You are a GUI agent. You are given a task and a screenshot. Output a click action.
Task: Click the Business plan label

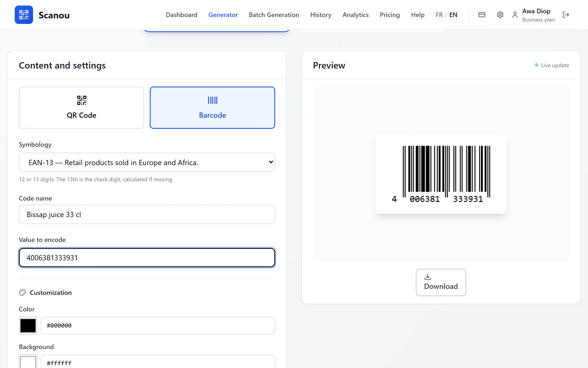[538, 20]
